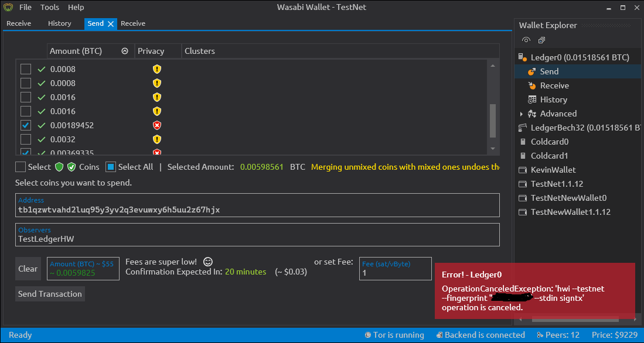Image resolution: width=644 pixels, height=343 pixels.
Task: Switch to the History tab
Action: coord(60,23)
